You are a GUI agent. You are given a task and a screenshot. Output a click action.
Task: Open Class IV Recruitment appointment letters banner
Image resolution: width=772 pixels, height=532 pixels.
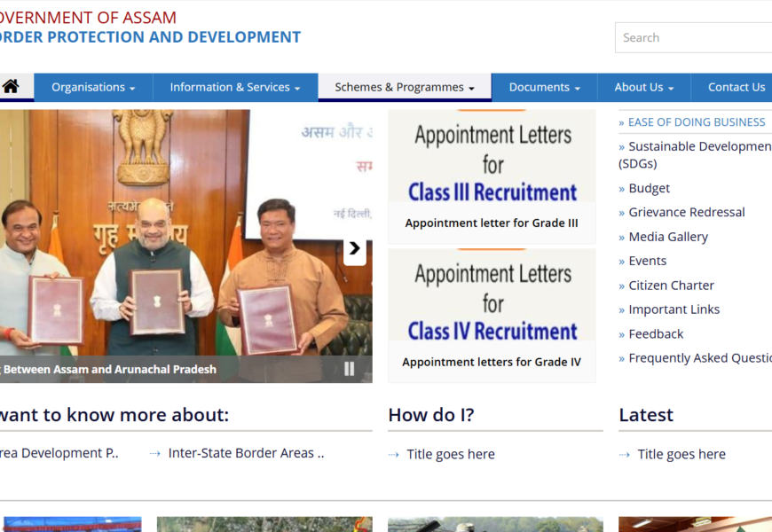point(492,303)
